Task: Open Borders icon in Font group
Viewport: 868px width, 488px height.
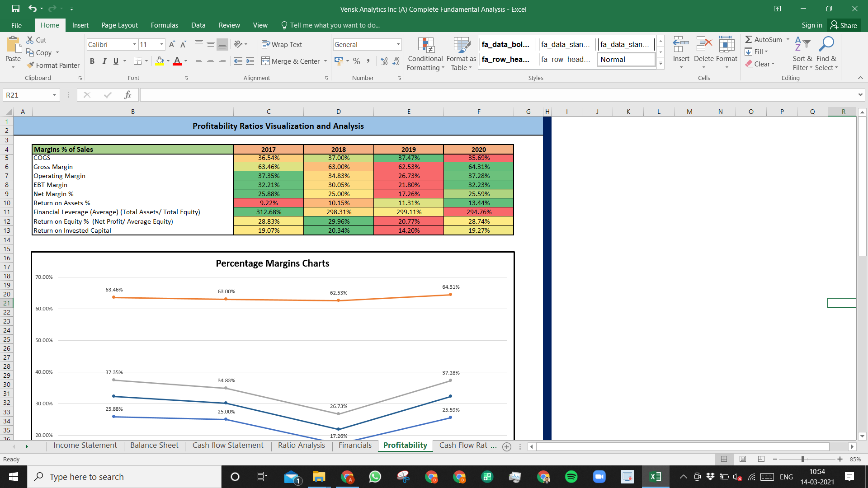Action: tap(138, 61)
